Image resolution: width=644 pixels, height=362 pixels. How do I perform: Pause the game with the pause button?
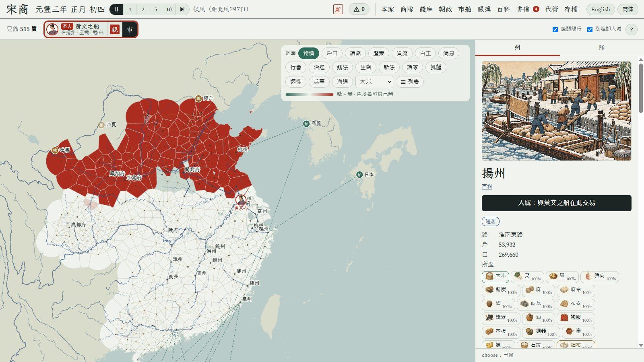(x=116, y=9)
